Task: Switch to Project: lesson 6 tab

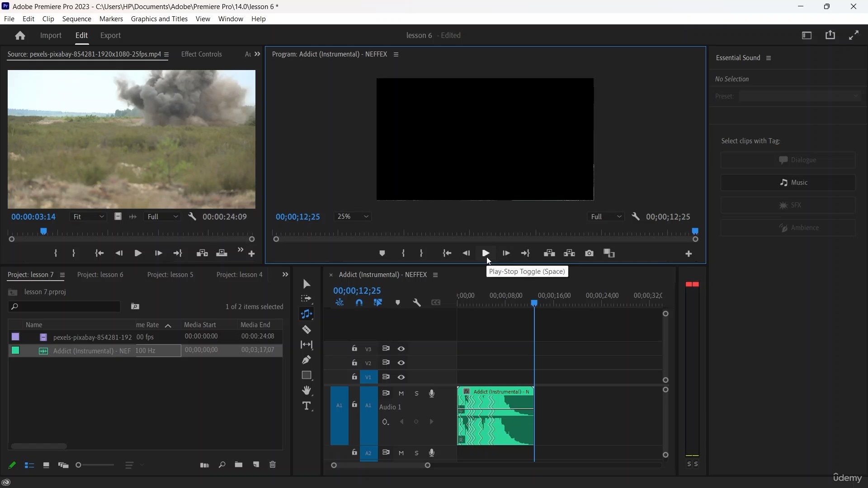Action: 100,275
